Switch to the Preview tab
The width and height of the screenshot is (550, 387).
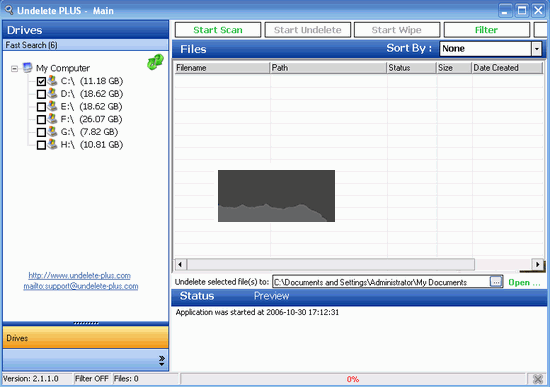[271, 296]
